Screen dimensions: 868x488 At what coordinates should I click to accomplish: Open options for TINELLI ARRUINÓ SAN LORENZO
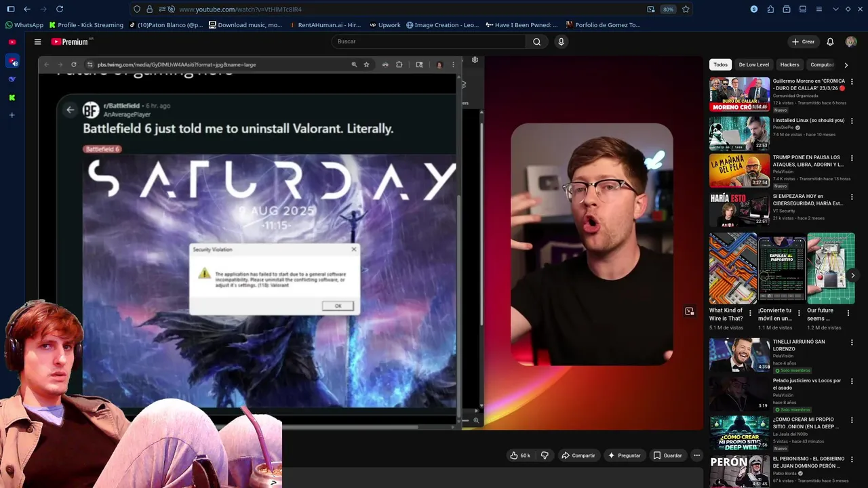tap(852, 342)
